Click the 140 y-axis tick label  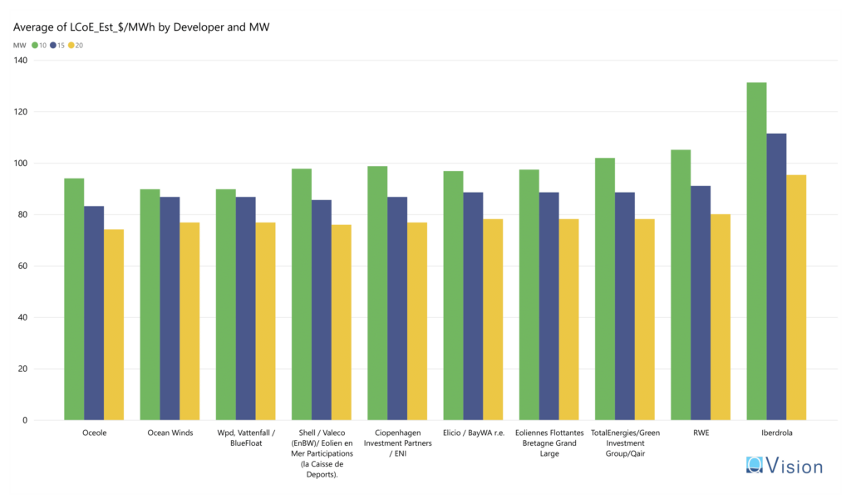tap(21, 61)
